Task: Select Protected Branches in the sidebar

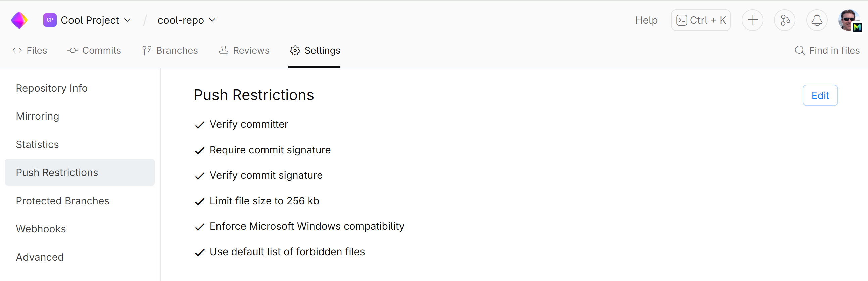Action: (x=63, y=201)
